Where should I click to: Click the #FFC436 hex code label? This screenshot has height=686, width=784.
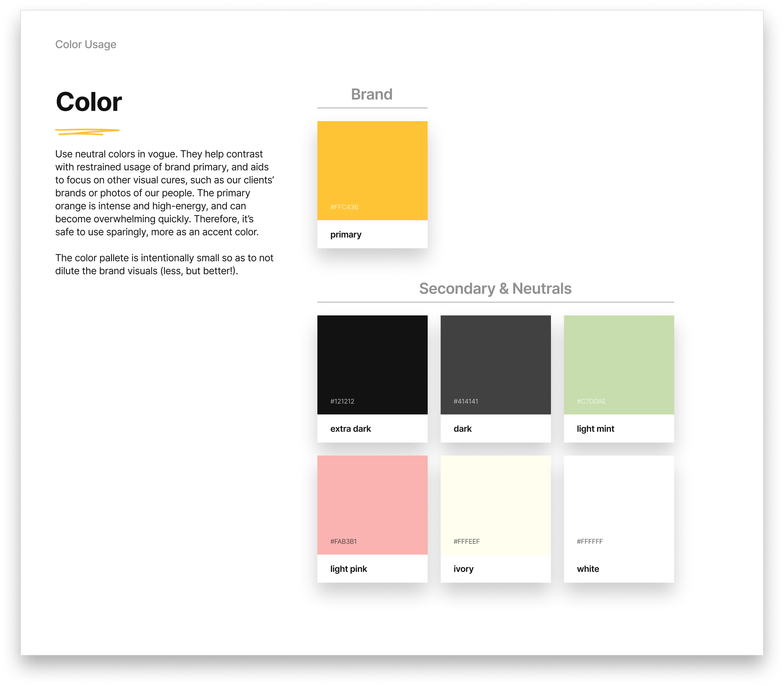[344, 207]
